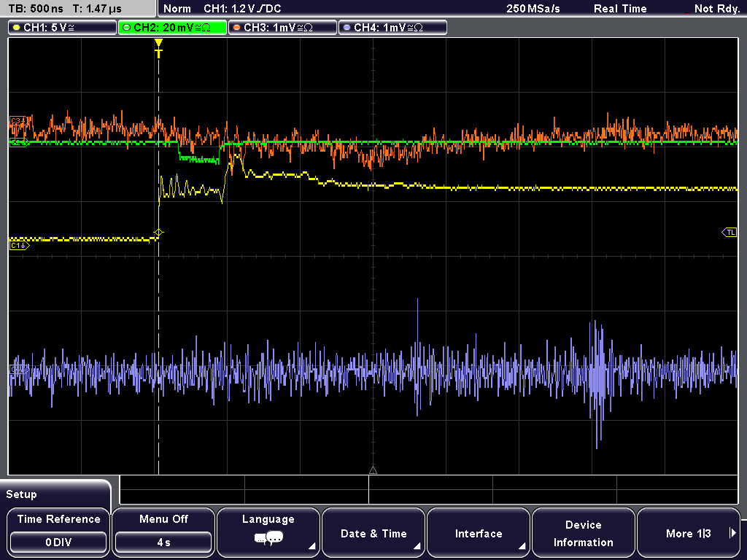Go to the next page with More 1|3
The image size is (747, 560).
[689, 532]
